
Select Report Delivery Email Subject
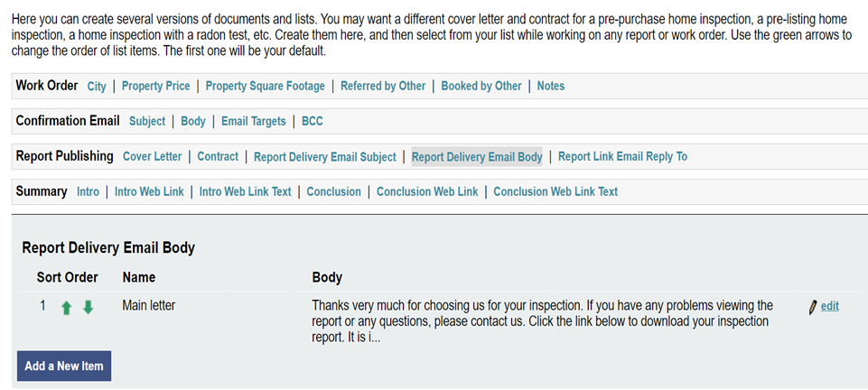pyautogui.click(x=324, y=157)
